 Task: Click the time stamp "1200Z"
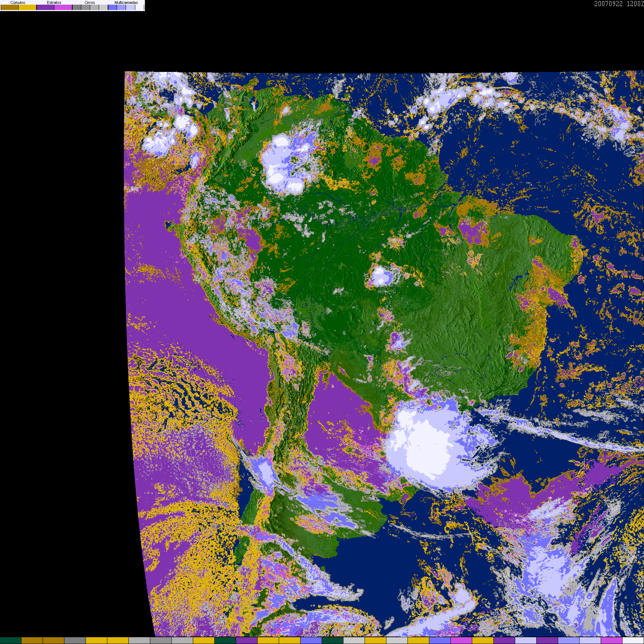(x=635, y=4)
